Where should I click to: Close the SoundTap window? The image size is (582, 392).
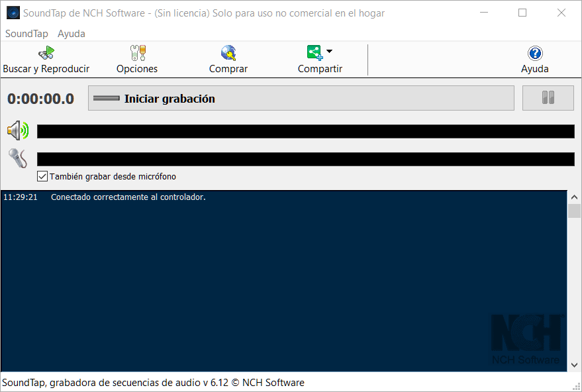coord(561,13)
